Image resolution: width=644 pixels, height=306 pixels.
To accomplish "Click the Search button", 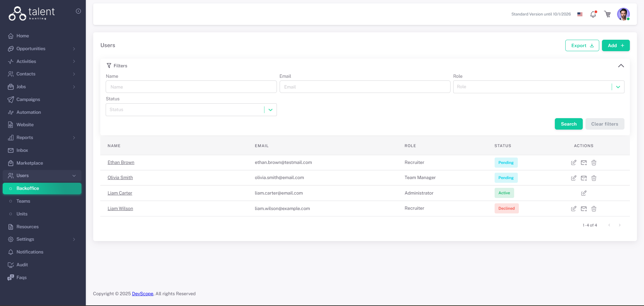I will point(568,124).
